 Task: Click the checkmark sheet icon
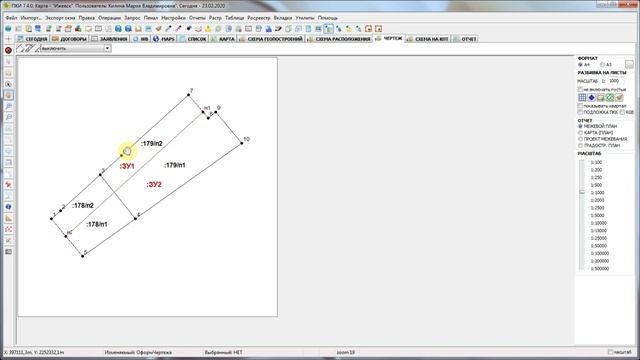[x=619, y=98]
